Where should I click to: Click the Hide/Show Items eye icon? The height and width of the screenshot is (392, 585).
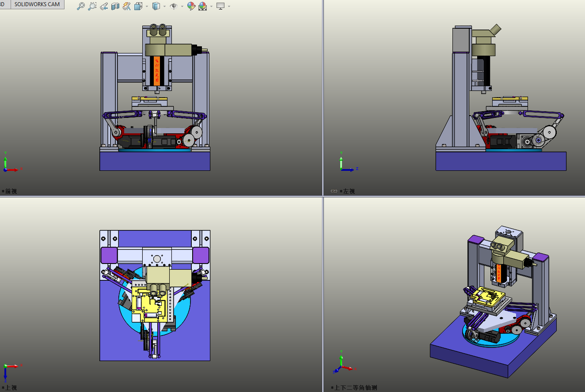click(173, 6)
